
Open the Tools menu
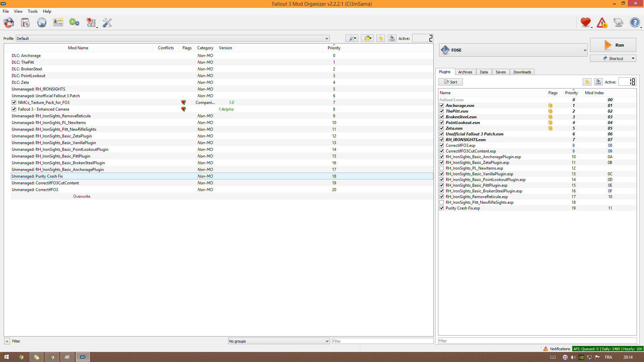33,11
